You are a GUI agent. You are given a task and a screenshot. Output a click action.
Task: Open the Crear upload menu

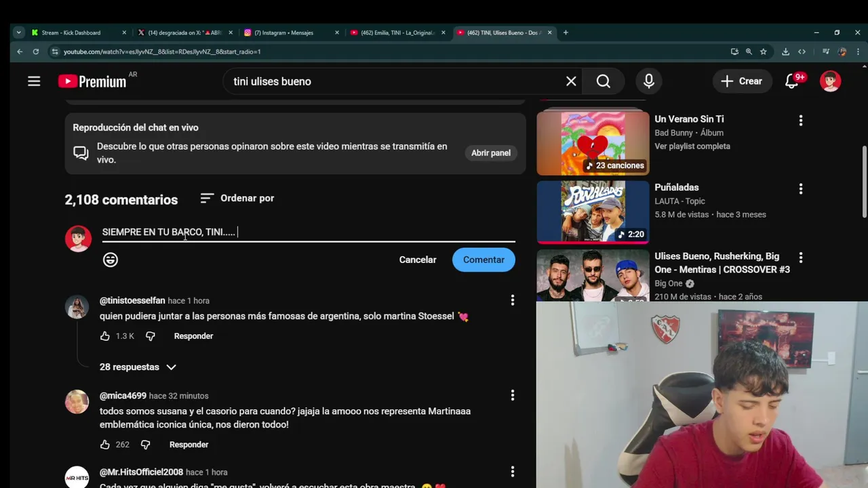point(742,81)
